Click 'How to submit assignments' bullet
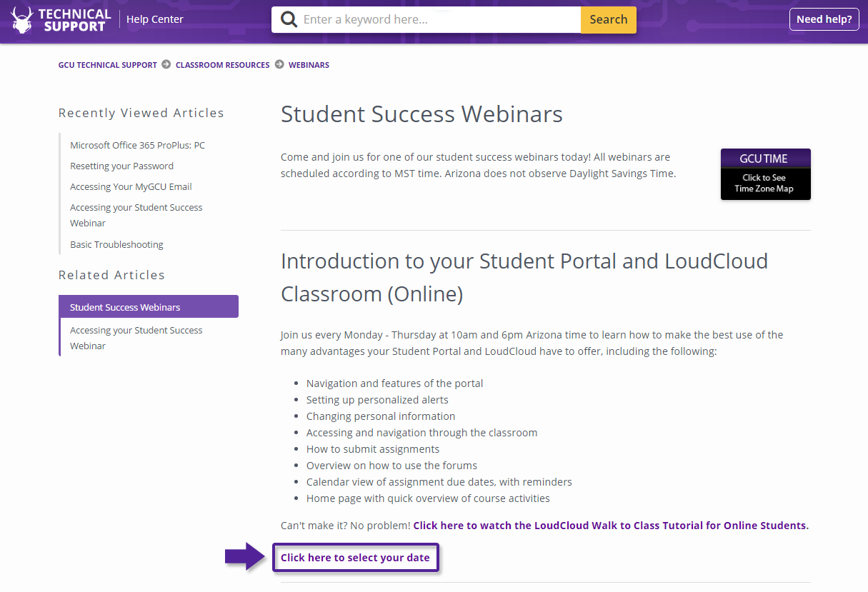Screen dimensions: 868x592 pyautogui.click(x=373, y=449)
